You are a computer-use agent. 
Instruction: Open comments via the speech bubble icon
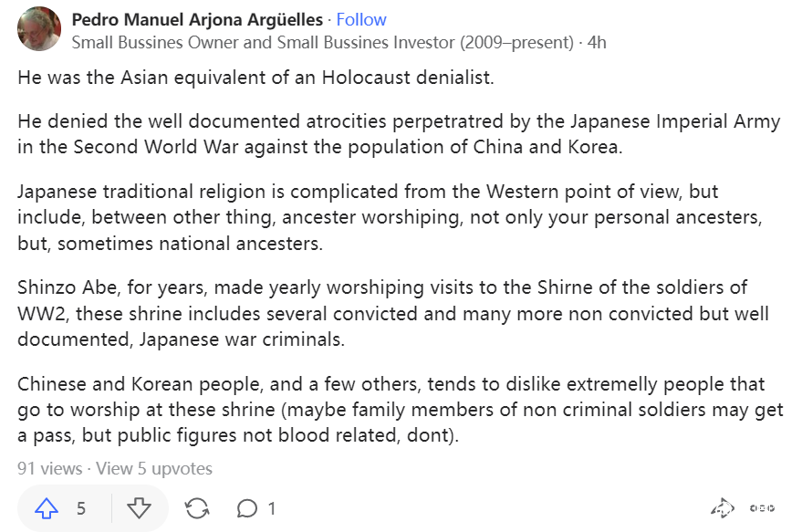point(246,508)
